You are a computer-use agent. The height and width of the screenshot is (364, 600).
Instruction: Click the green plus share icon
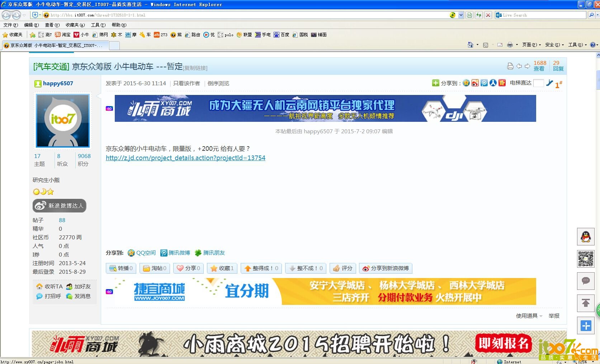pos(435,83)
